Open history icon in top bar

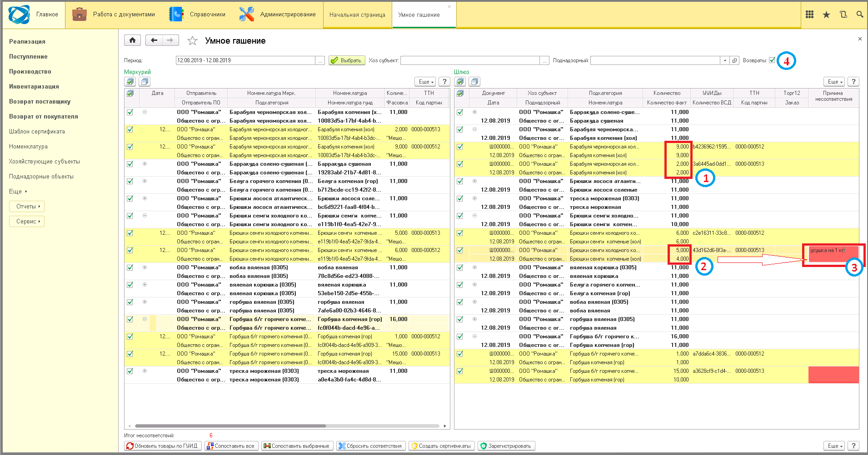843,15
